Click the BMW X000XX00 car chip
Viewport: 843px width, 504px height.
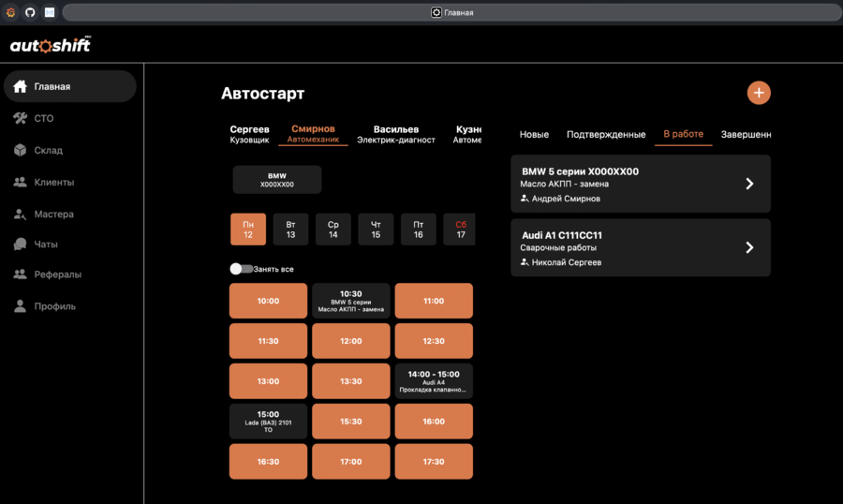coord(276,180)
